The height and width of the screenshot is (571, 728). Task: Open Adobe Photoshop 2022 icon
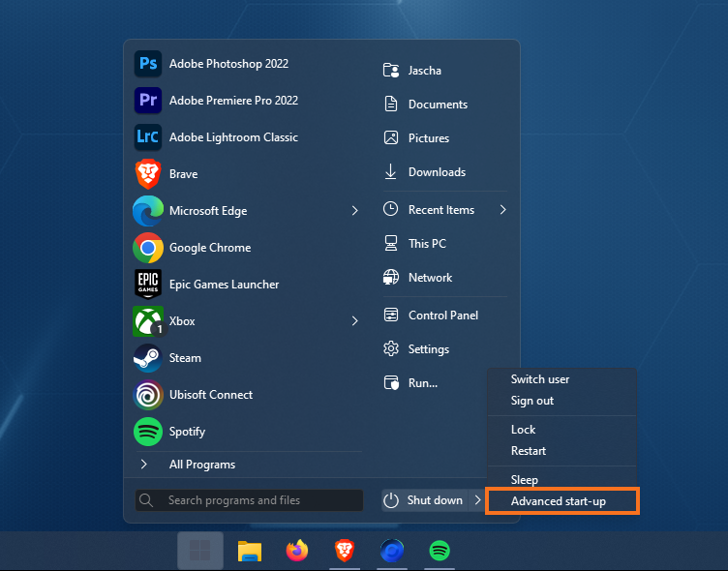point(148,64)
